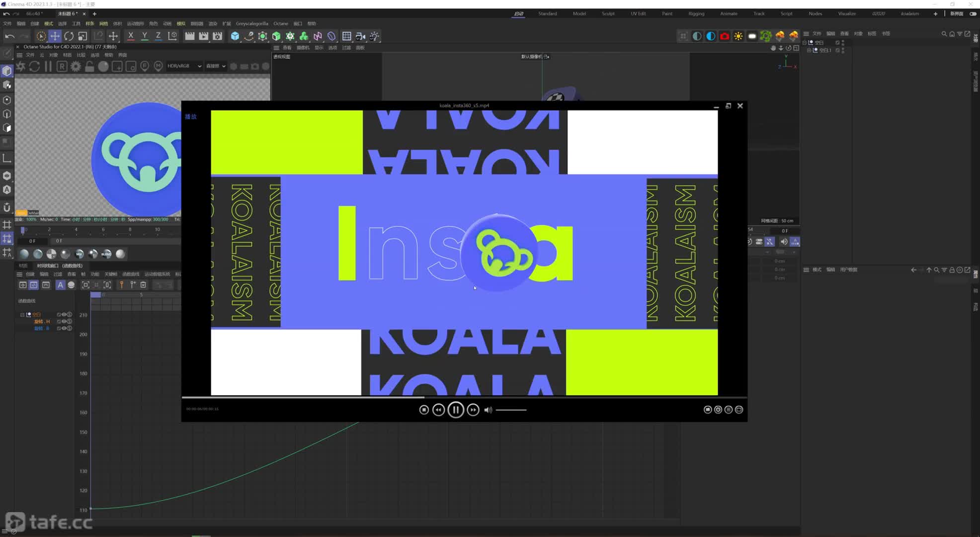
Task: Select the Move tool in top toolbar
Action: pos(55,36)
